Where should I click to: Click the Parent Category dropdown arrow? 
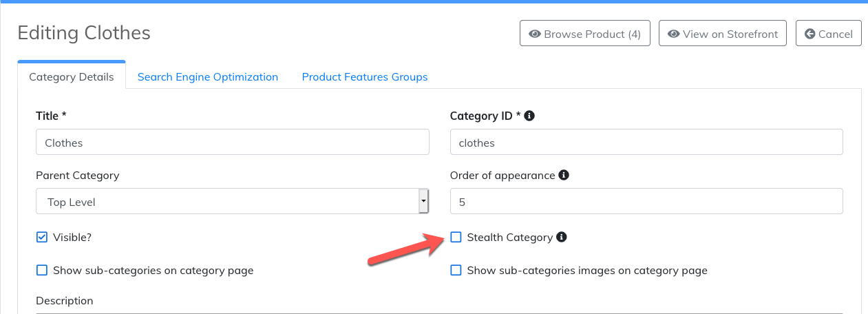[423, 202]
